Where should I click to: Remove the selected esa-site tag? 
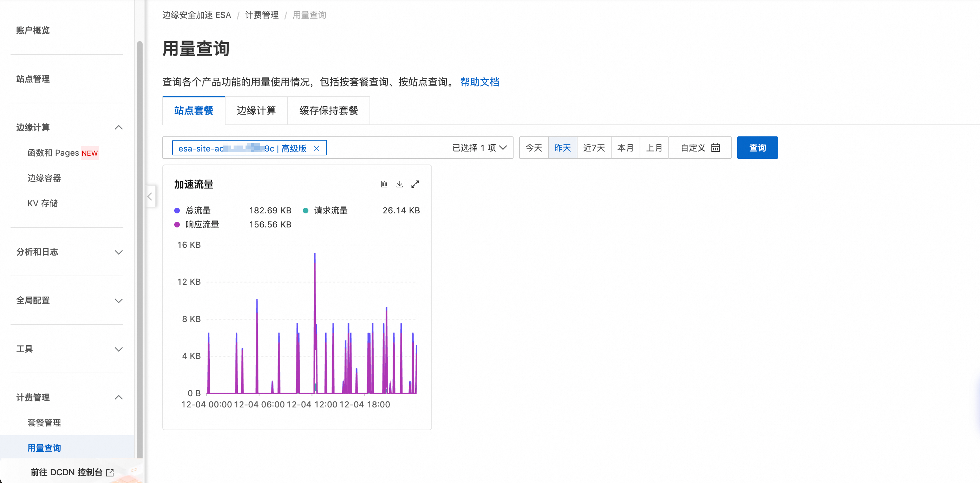pyautogui.click(x=316, y=148)
